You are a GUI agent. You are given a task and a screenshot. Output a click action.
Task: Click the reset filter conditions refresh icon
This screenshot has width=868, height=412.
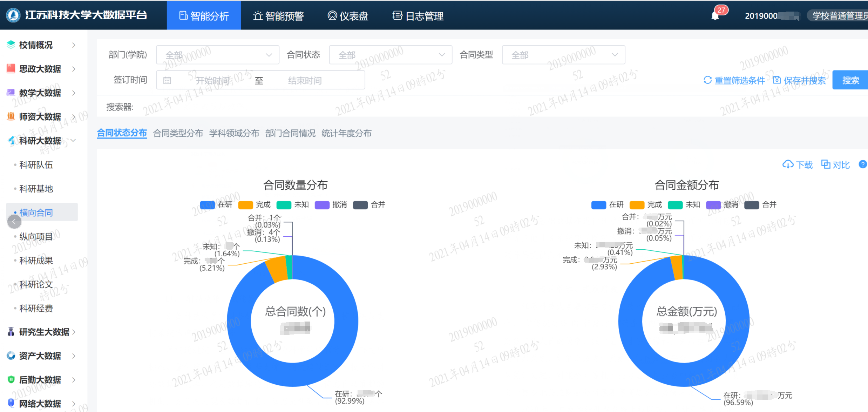click(x=707, y=80)
